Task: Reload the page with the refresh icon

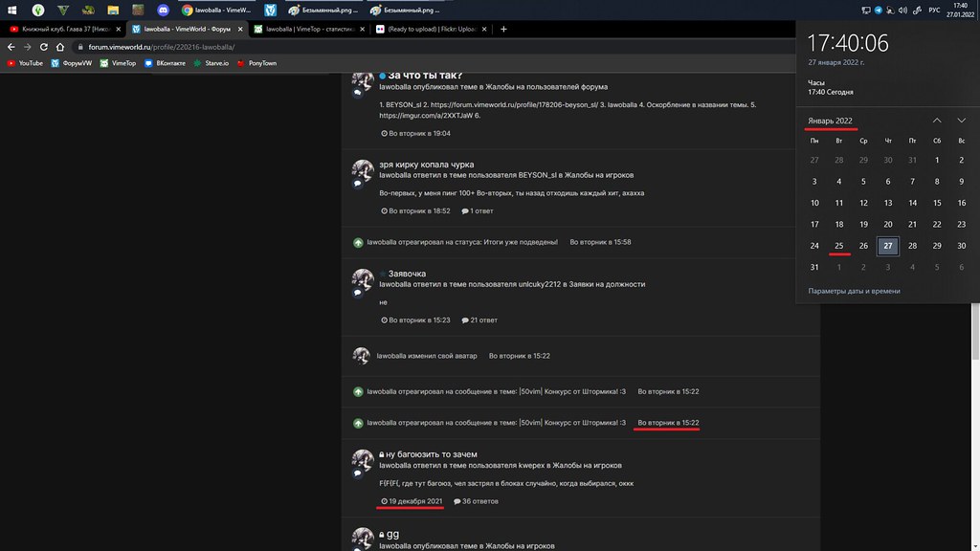Action: point(44,46)
